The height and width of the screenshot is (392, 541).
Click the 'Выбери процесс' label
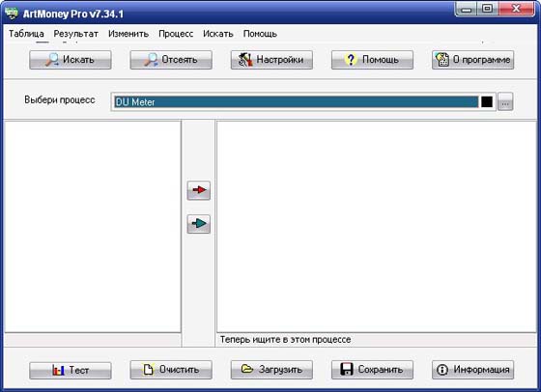pos(60,100)
